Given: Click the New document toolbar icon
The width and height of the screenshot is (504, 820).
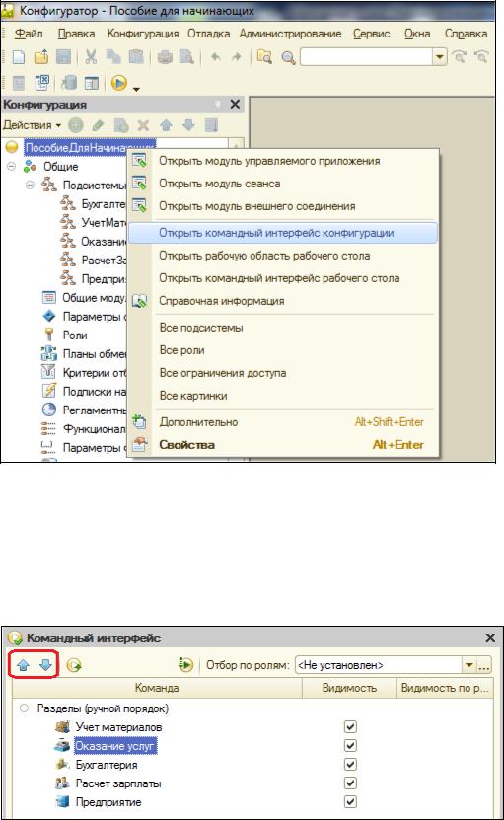Looking at the screenshot, I should [x=19, y=56].
